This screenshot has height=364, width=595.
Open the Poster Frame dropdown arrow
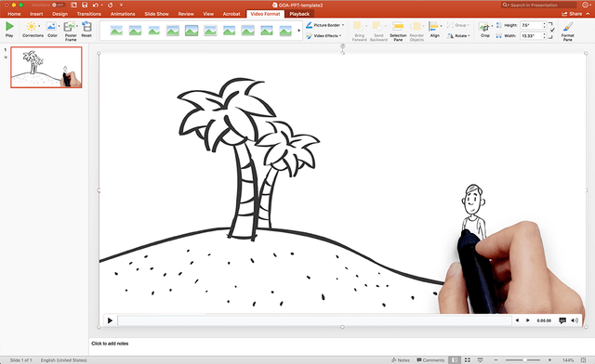(x=77, y=26)
